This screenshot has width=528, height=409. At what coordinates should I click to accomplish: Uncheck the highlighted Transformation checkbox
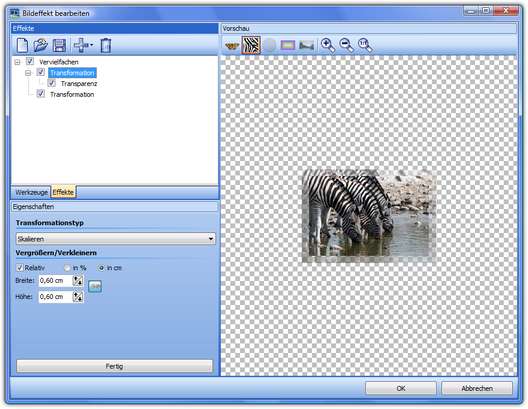coord(41,72)
